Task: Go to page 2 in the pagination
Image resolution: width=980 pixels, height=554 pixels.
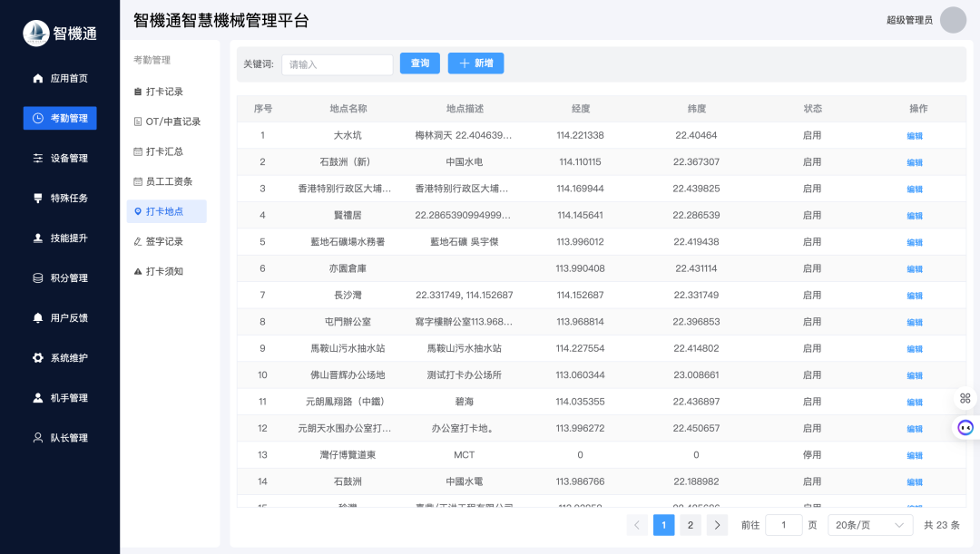Action: 691,525
